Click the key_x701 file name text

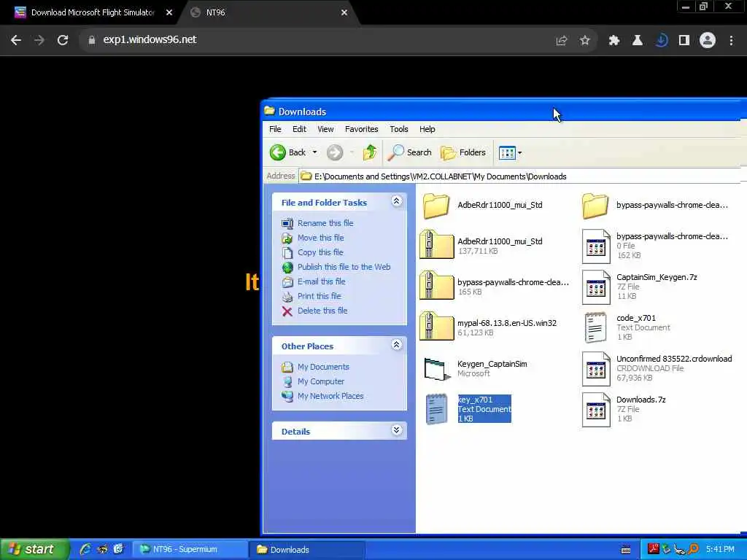475,400
